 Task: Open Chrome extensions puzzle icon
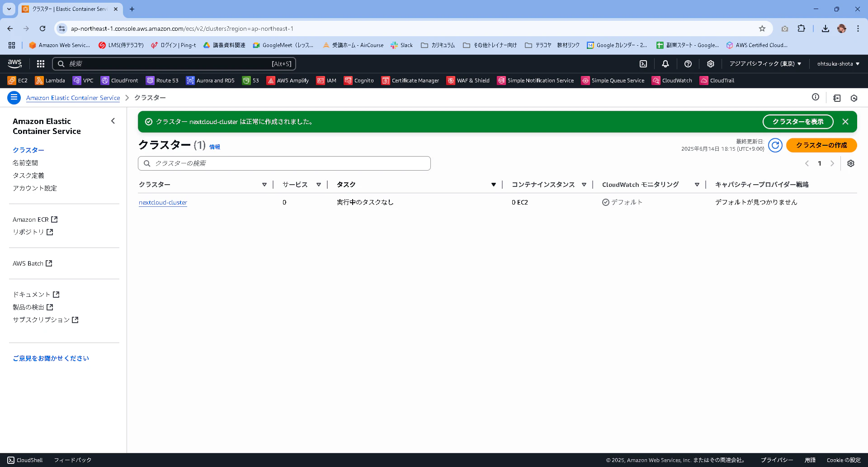click(x=801, y=29)
